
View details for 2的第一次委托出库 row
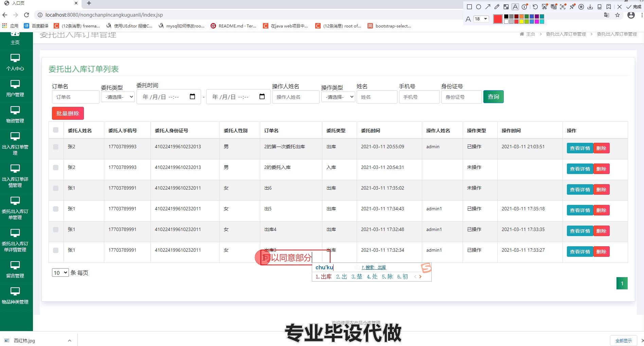[580, 148]
